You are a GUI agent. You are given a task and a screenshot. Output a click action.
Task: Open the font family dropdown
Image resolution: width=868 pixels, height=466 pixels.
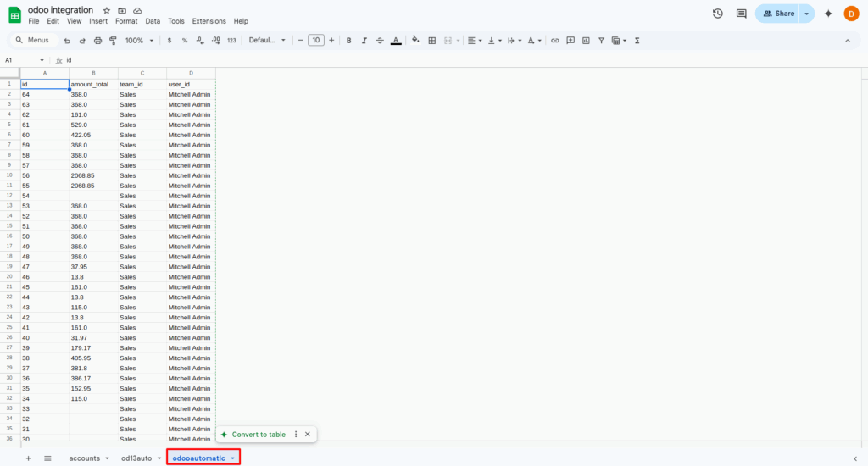click(x=267, y=41)
